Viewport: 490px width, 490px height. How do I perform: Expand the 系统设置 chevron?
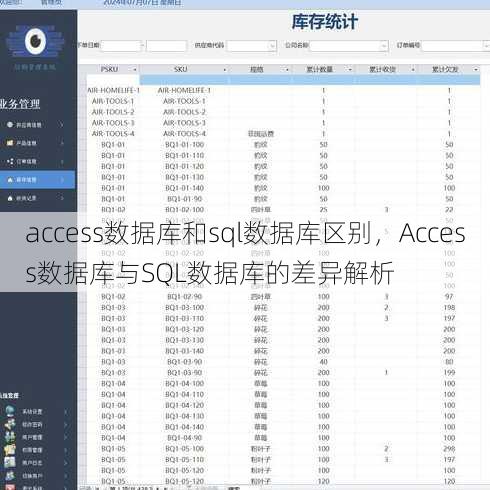click(65, 412)
